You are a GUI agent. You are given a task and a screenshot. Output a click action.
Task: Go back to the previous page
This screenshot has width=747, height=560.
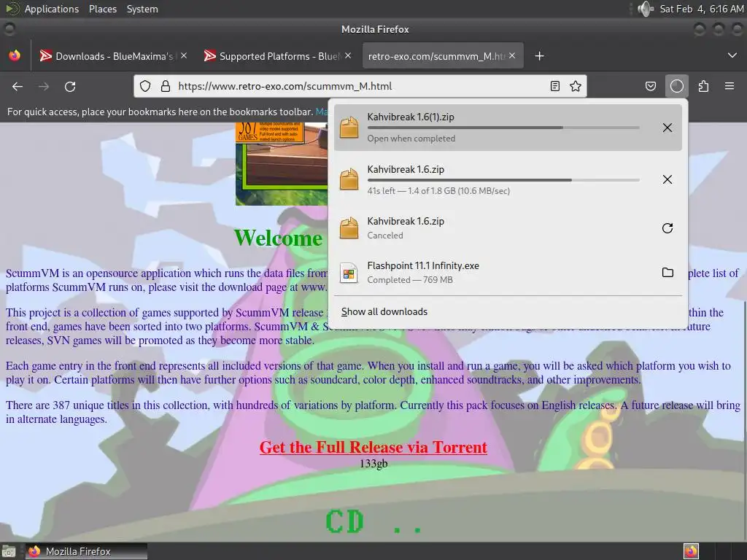pos(18,87)
